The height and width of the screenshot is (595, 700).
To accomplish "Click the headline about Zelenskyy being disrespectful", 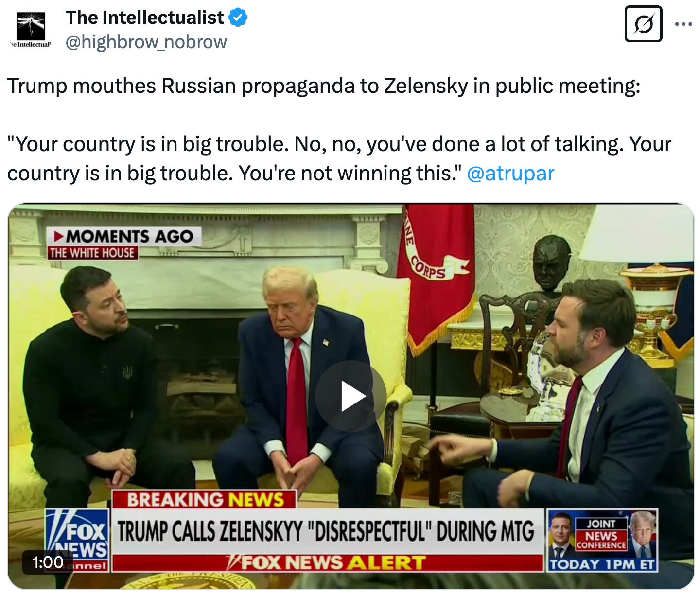I will [326, 531].
